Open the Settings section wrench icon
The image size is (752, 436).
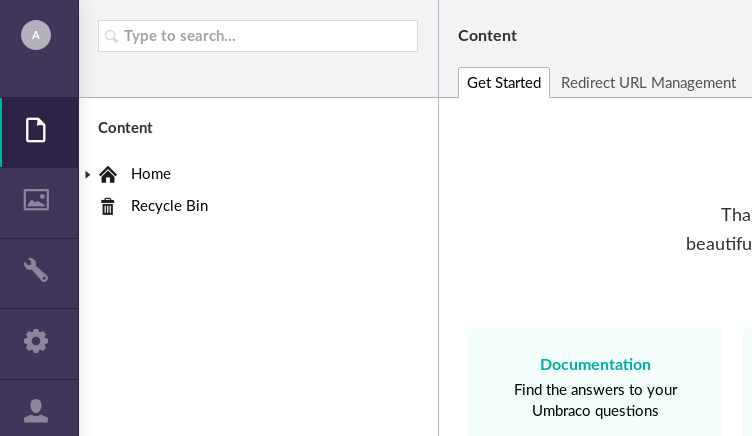(x=36, y=270)
